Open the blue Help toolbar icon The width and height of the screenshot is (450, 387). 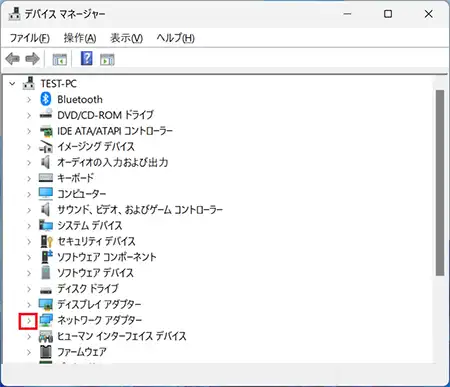coord(87,58)
